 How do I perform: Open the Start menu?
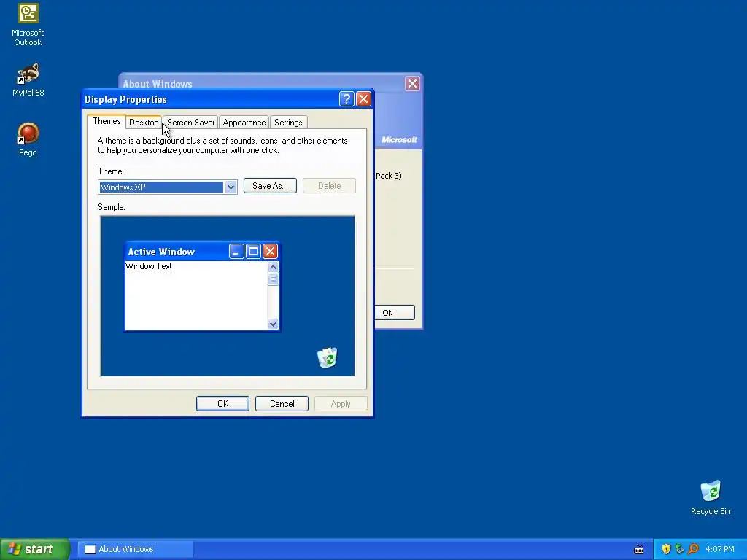35,549
